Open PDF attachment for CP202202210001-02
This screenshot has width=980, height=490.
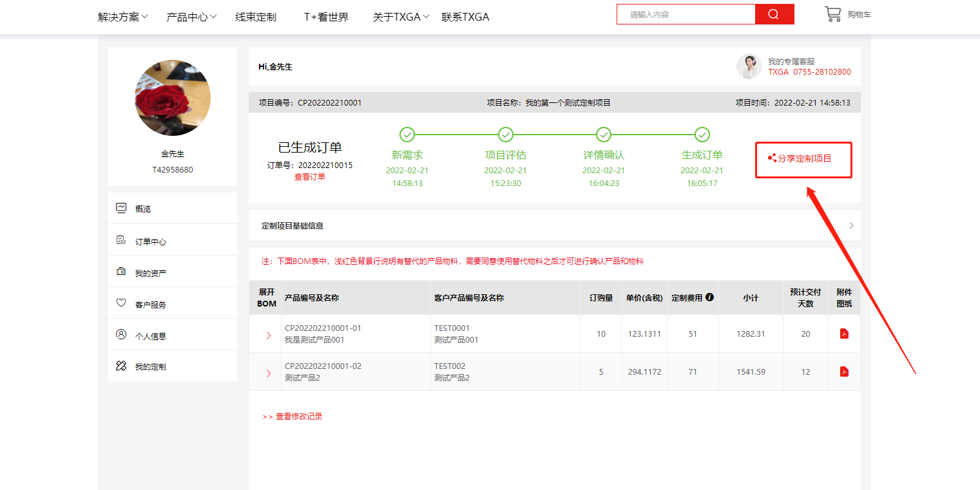click(844, 372)
